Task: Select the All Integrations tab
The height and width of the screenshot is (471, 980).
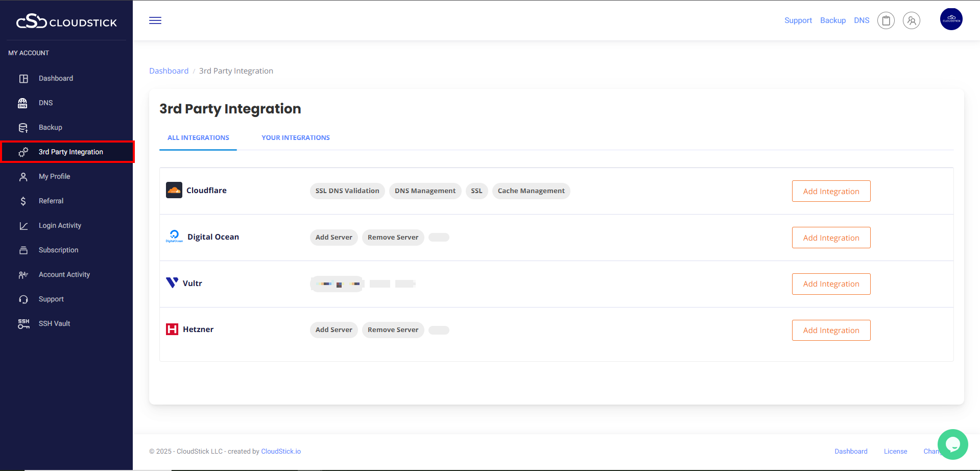Action: click(198, 138)
